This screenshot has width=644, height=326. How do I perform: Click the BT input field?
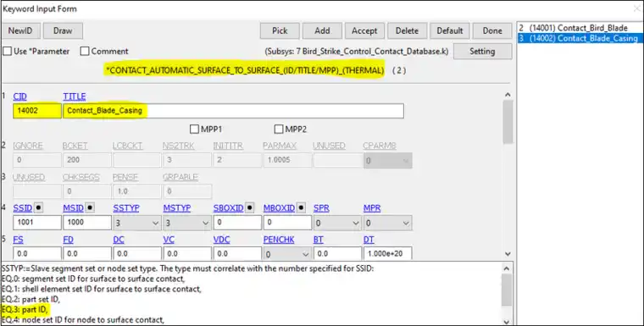(x=337, y=254)
